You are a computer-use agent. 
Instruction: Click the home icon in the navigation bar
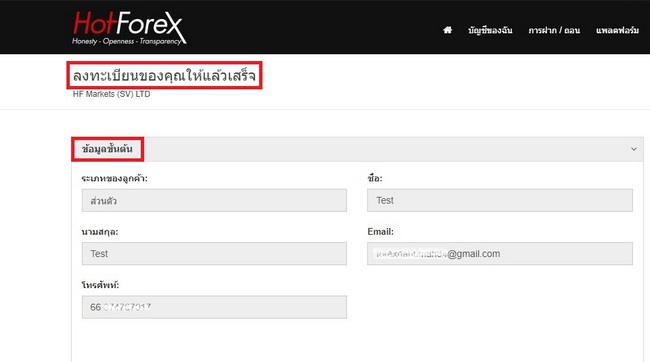click(x=447, y=30)
